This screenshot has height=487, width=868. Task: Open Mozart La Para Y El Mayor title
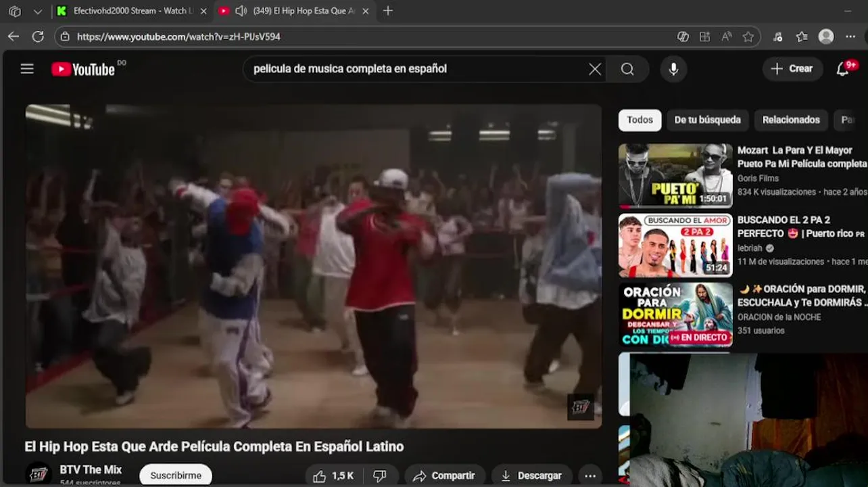pyautogui.click(x=802, y=157)
